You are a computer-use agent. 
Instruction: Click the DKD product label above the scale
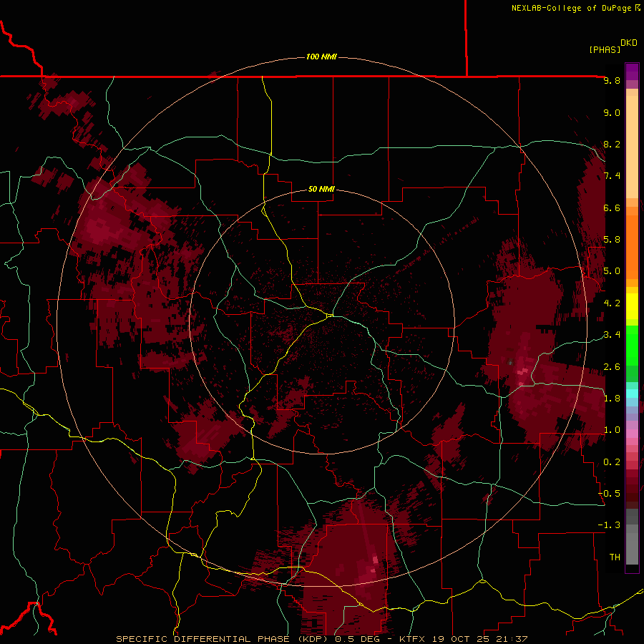point(629,43)
